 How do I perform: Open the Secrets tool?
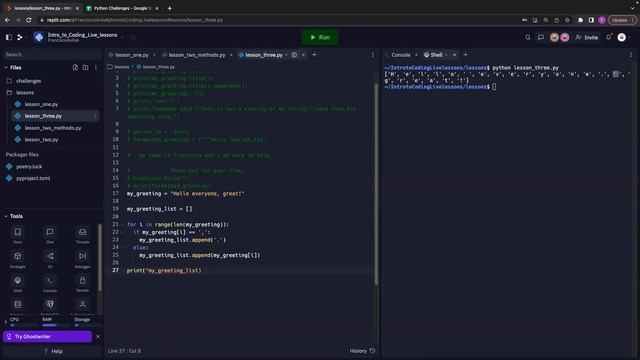tap(82, 284)
